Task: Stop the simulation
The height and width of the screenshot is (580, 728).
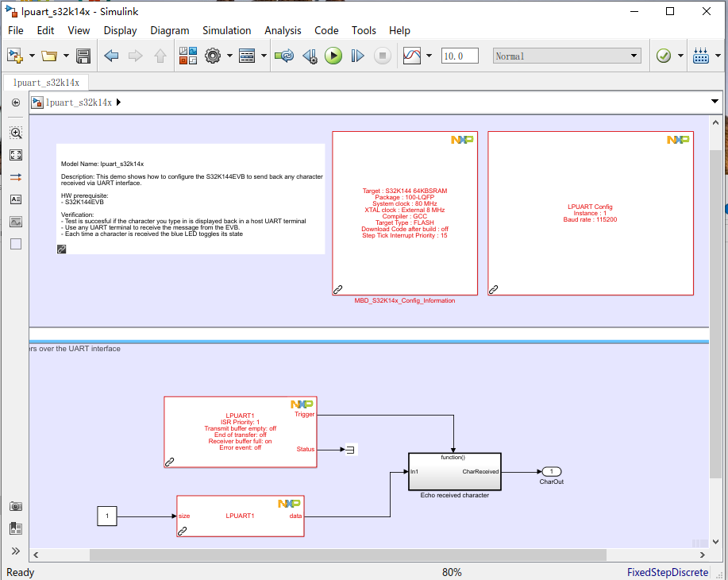Action: point(383,56)
